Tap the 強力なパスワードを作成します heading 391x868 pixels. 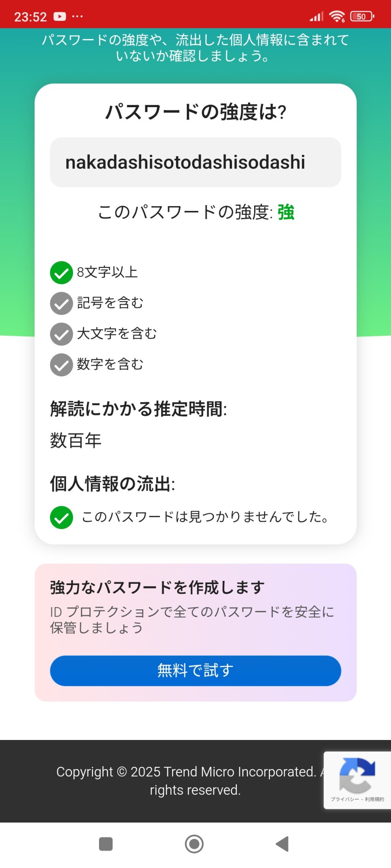(157, 588)
